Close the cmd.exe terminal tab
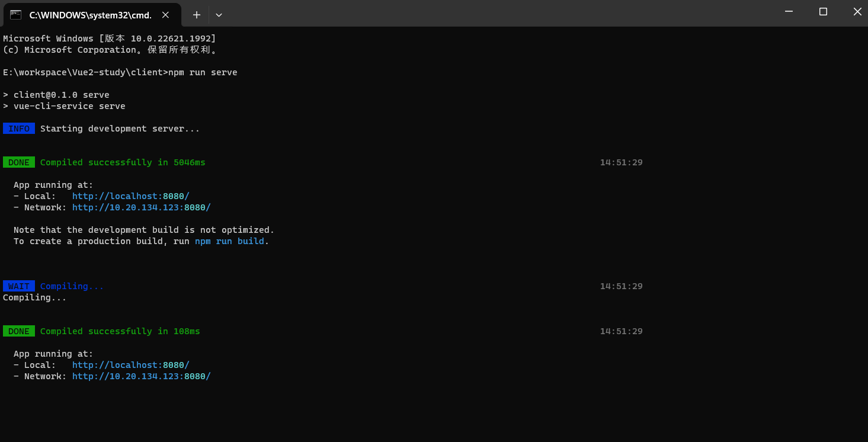The height and width of the screenshot is (442, 868). coord(165,15)
